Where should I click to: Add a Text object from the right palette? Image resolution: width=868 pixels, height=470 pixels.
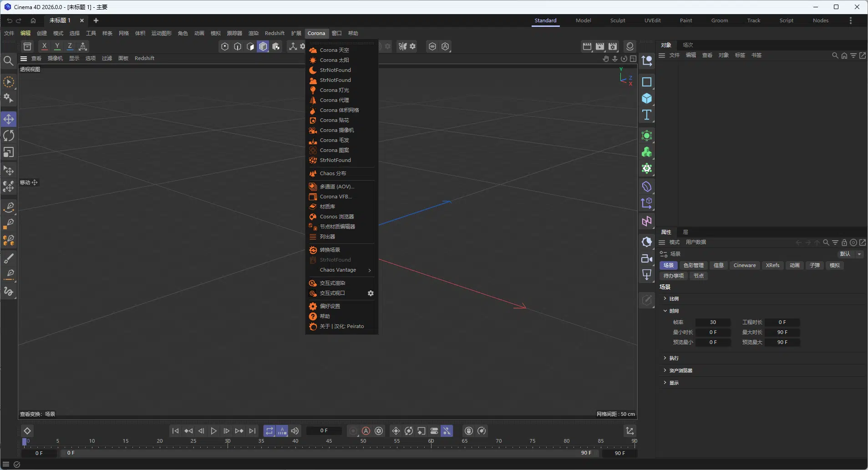pyautogui.click(x=647, y=115)
